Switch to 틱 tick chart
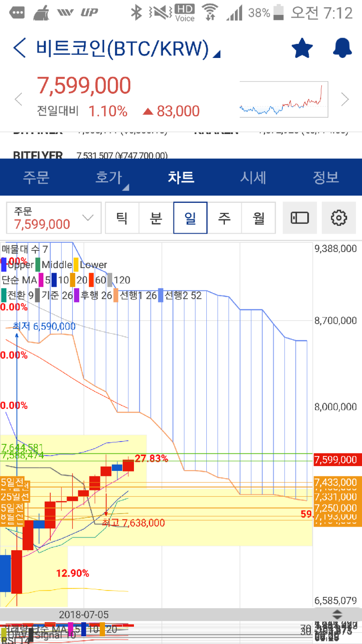This screenshot has height=644, width=362. [x=122, y=218]
